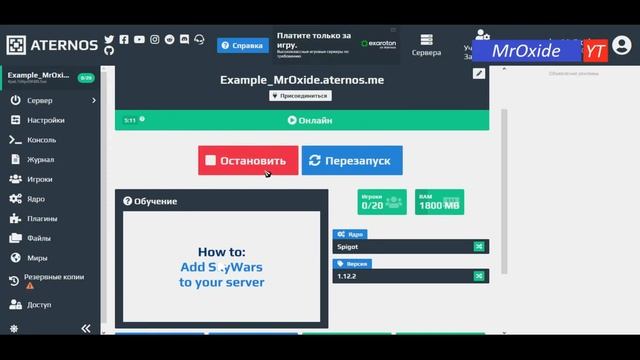
Task: Stop server with Остановить button
Action: coord(248,160)
